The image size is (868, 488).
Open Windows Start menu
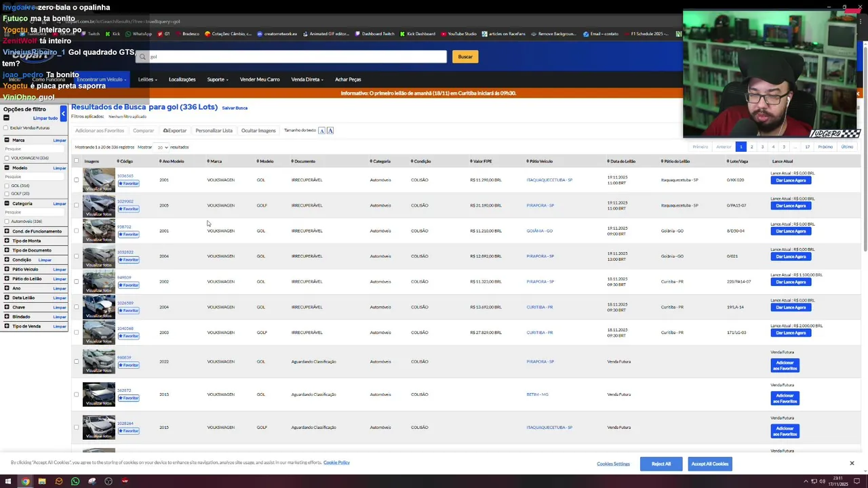click(8, 481)
